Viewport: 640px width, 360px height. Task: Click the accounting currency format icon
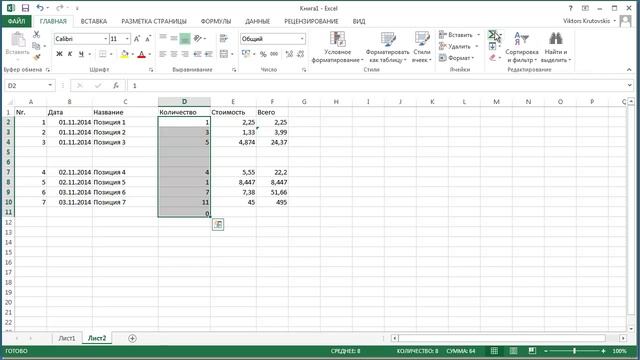pos(246,54)
